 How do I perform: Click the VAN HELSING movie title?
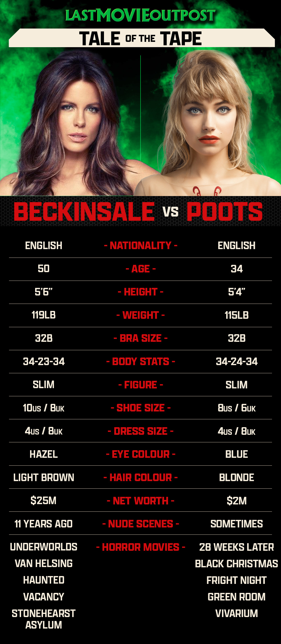click(x=44, y=563)
